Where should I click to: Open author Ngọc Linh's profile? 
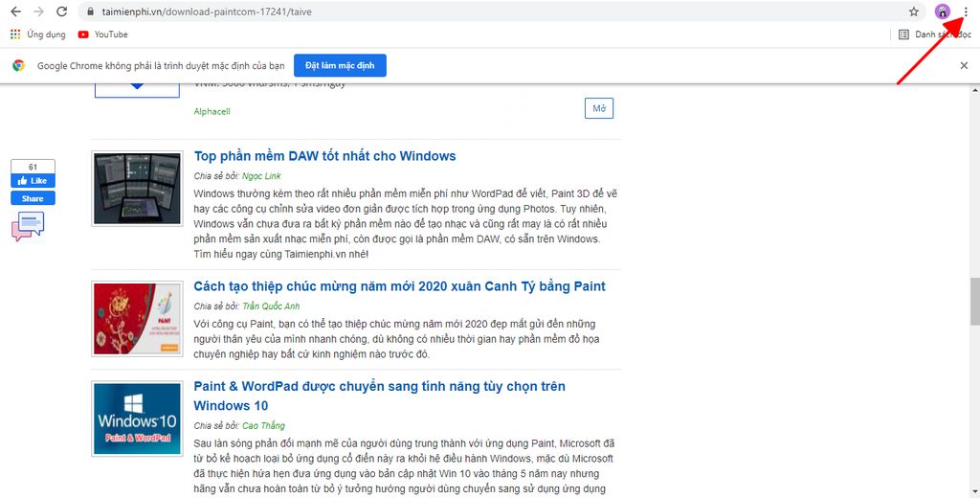[261, 176]
